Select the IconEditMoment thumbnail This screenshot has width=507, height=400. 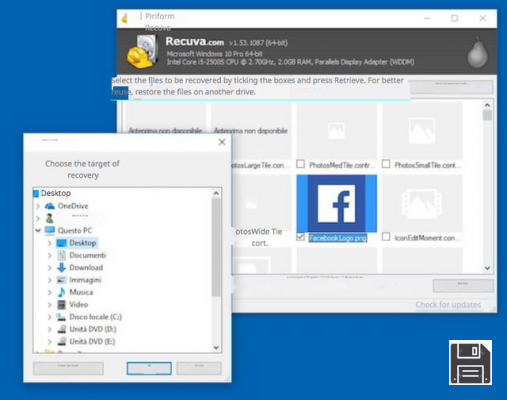[422, 203]
